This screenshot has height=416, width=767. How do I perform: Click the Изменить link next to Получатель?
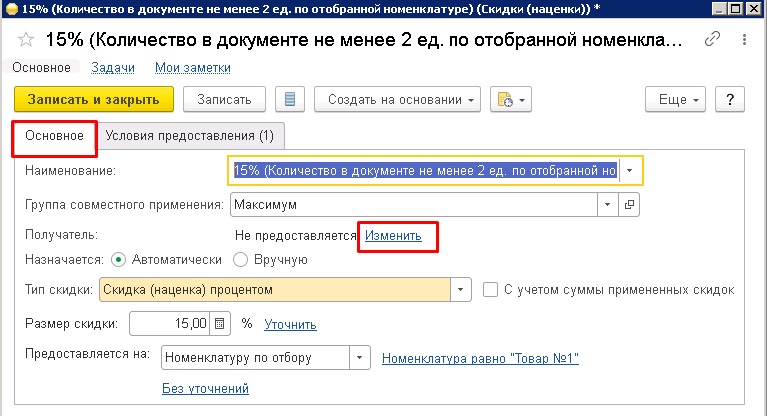tap(393, 235)
